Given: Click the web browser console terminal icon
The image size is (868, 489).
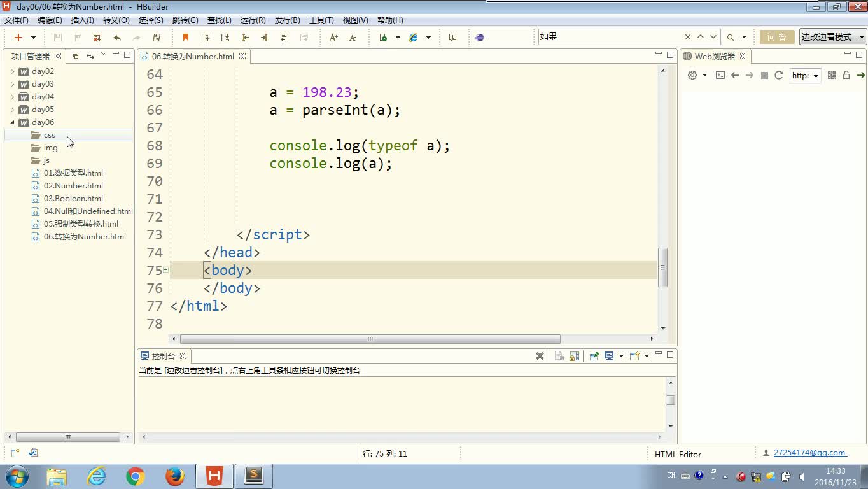Looking at the screenshot, I should click(x=720, y=75).
